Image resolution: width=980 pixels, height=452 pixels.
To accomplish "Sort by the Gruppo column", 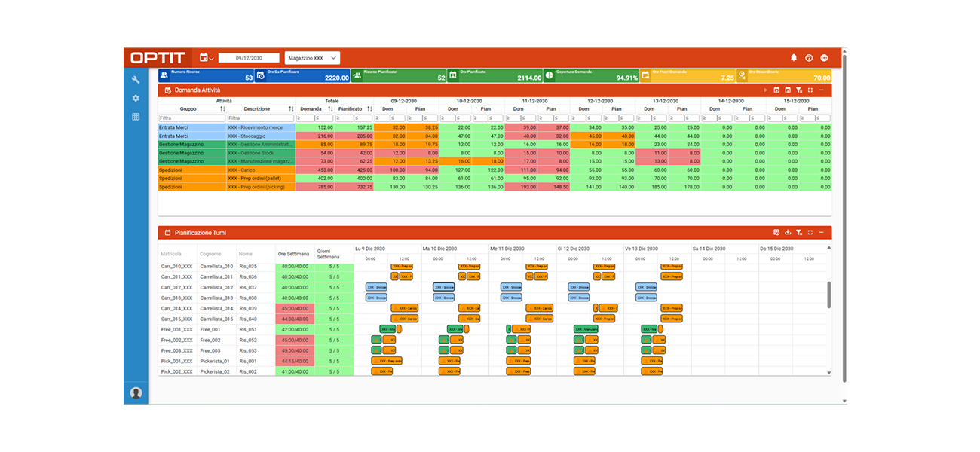I will [222, 109].
